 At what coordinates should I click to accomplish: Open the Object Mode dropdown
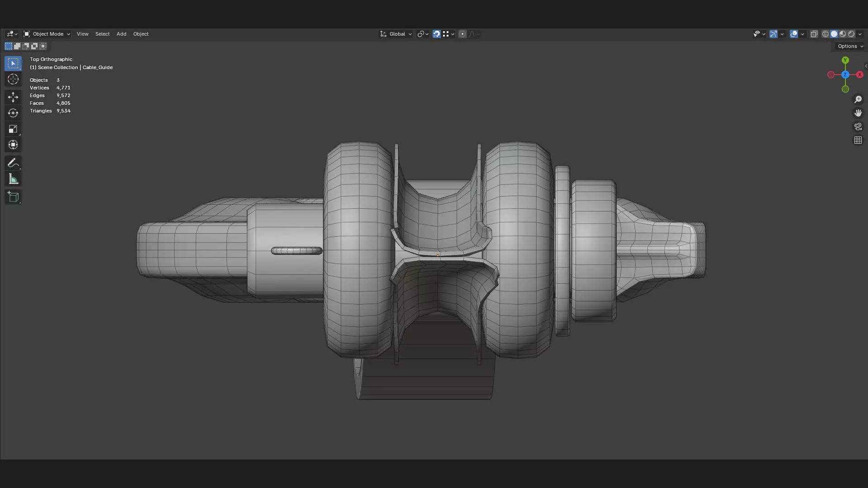pos(47,34)
